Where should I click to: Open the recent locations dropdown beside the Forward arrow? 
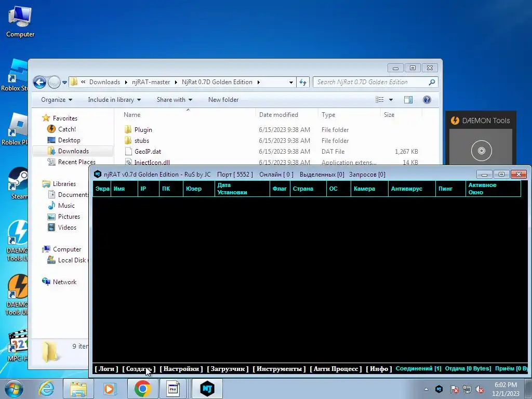click(64, 83)
